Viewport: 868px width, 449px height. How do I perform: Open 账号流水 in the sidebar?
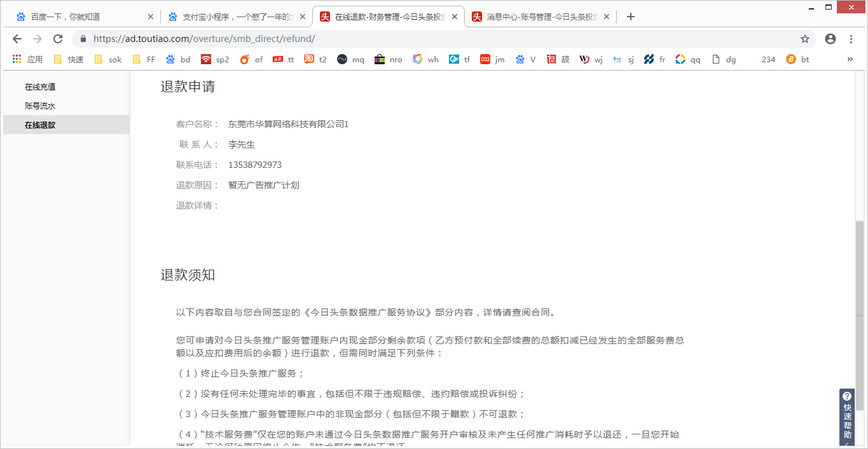pyautogui.click(x=40, y=106)
